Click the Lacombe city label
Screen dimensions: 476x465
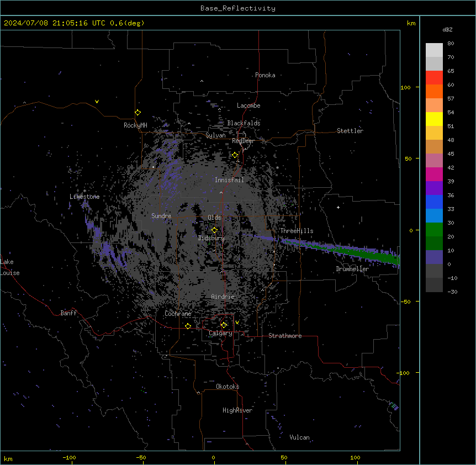(248, 105)
